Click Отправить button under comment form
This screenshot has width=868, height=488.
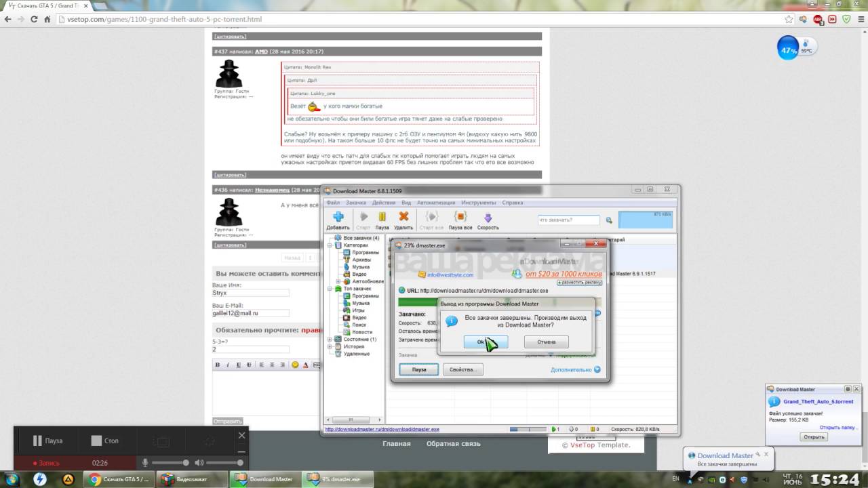click(228, 422)
